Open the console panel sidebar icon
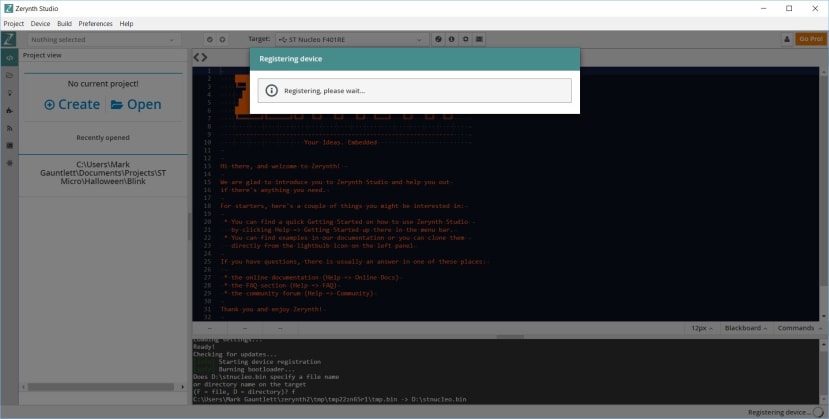 pyautogui.click(x=9, y=145)
